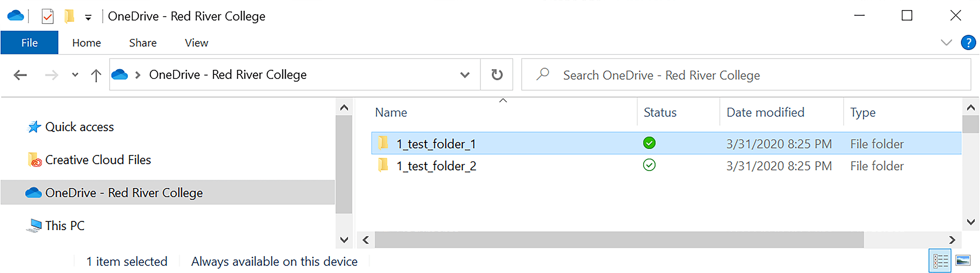The image size is (980, 273).
Task: Switch to the View ribbon tab
Action: [x=196, y=43]
